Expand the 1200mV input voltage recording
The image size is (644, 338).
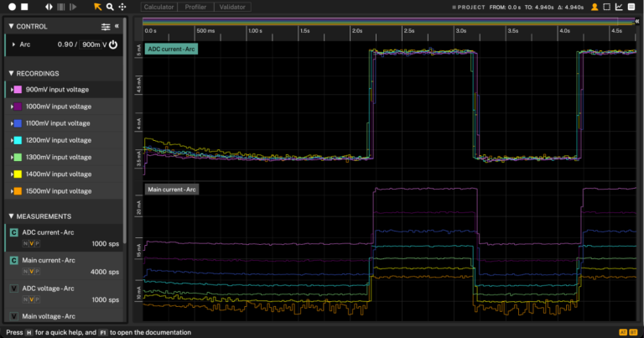(x=12, y=140)
